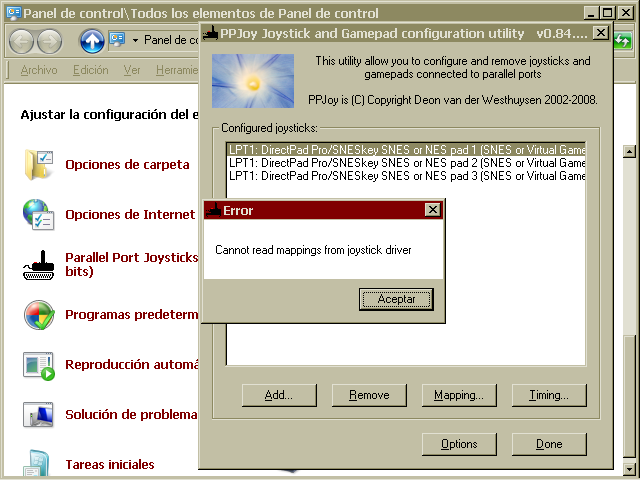The width and height of the screenshot is (640, 480).
Task: Click Aceptar in the Error dialog
Action: pyautogui.click(x=396, y=299)
